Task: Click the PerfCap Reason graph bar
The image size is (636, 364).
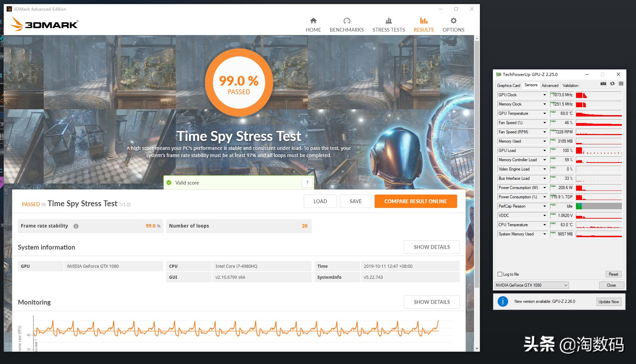Action: click(x=599, y=206)
